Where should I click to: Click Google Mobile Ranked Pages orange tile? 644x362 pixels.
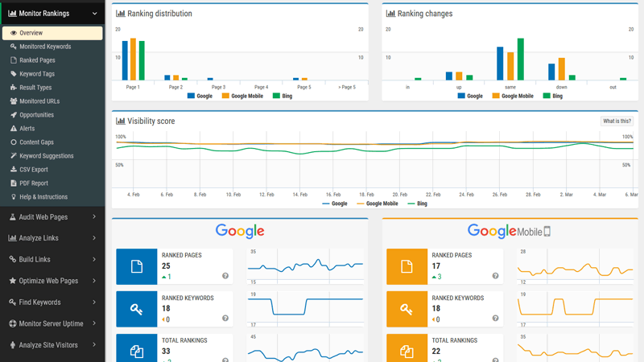[407, 266]
